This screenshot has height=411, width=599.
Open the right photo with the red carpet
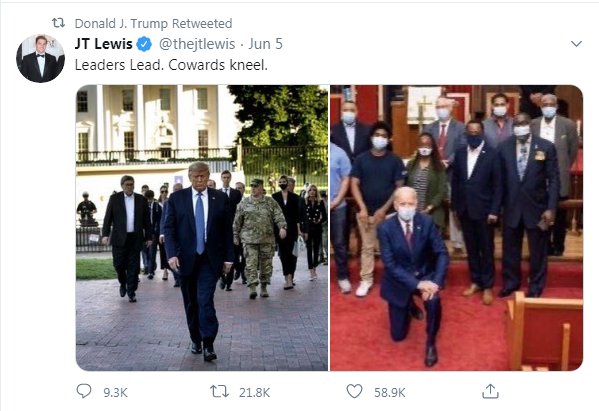point(457,228)
